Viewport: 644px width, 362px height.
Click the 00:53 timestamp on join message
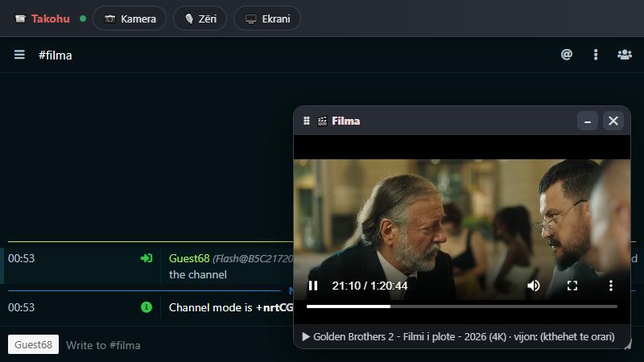pos(22,258)
